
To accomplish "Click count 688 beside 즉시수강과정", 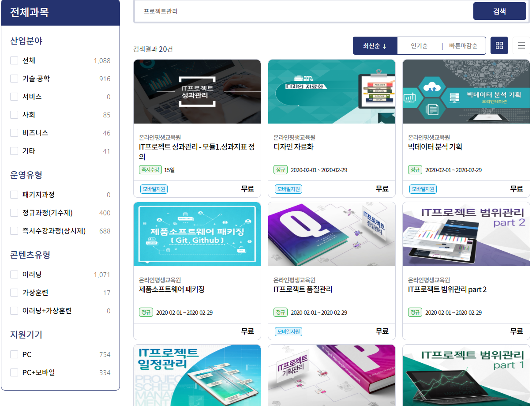I will [x=105, y=231].
